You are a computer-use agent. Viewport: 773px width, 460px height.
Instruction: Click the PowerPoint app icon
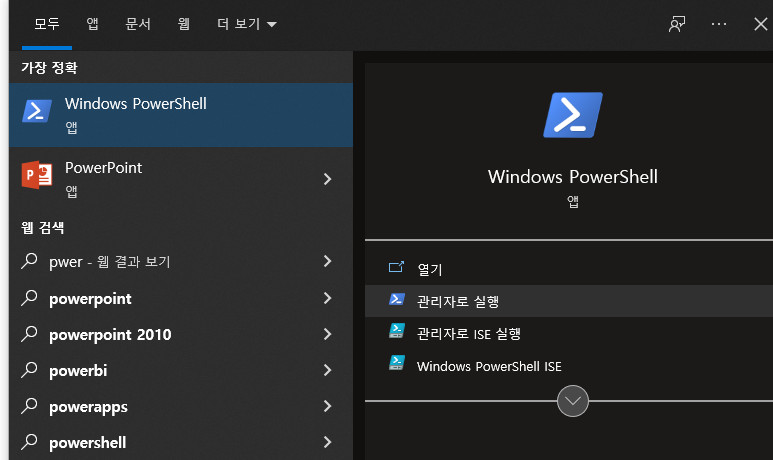37,175
